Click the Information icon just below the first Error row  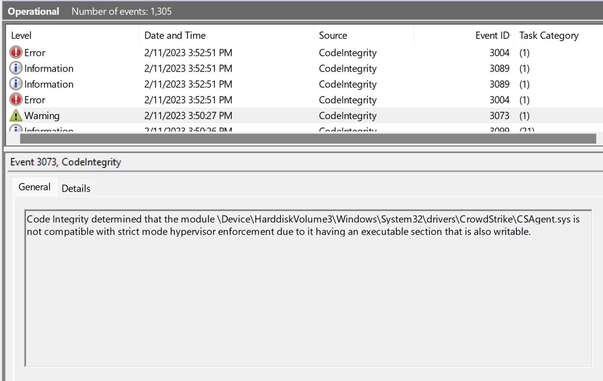tap(16, 68)
